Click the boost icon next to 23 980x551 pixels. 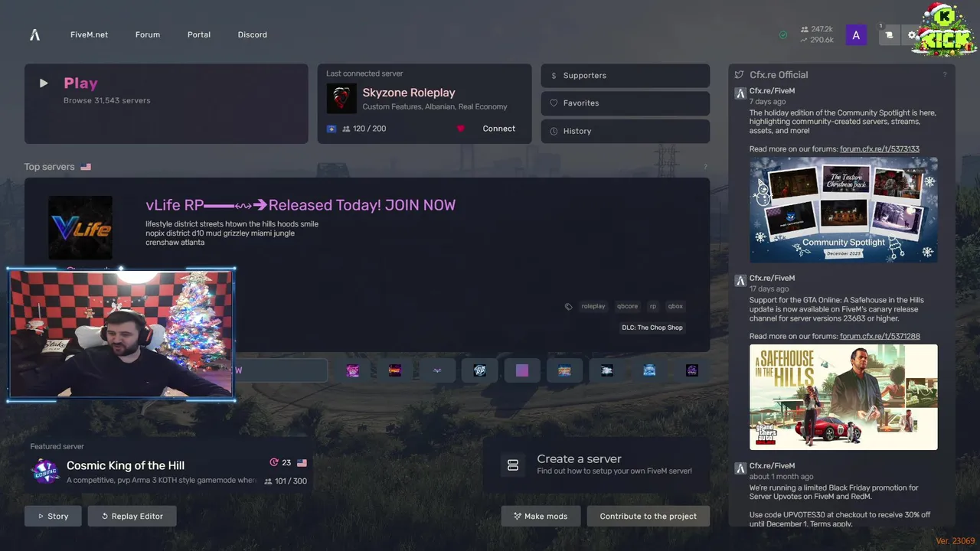tap(274, 463)
